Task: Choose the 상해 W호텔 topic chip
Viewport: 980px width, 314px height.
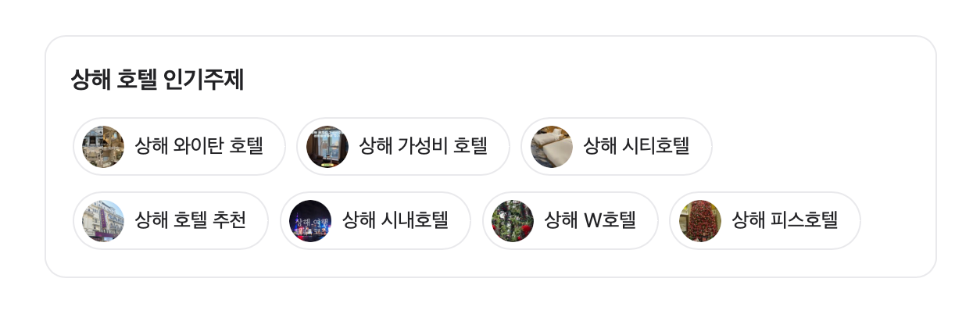Action: click(570, 221)
